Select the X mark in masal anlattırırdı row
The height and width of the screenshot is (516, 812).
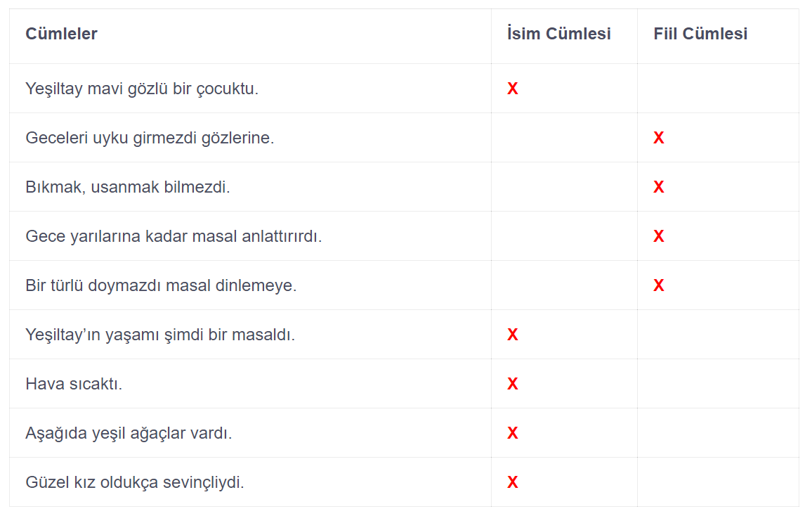point(658,236)
